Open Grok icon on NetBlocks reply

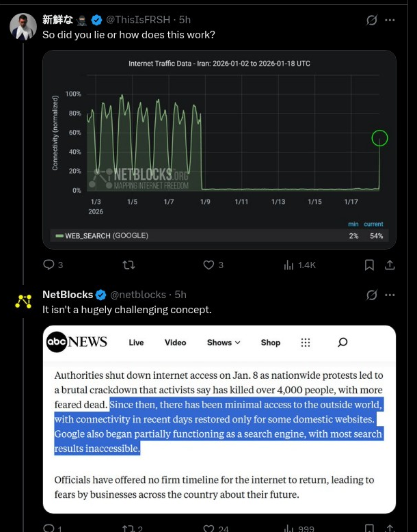click(372, 295)
